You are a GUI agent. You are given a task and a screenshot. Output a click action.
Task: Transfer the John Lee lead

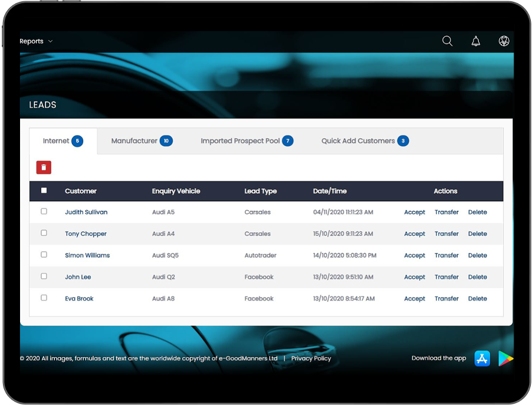[x=446, y=277]
